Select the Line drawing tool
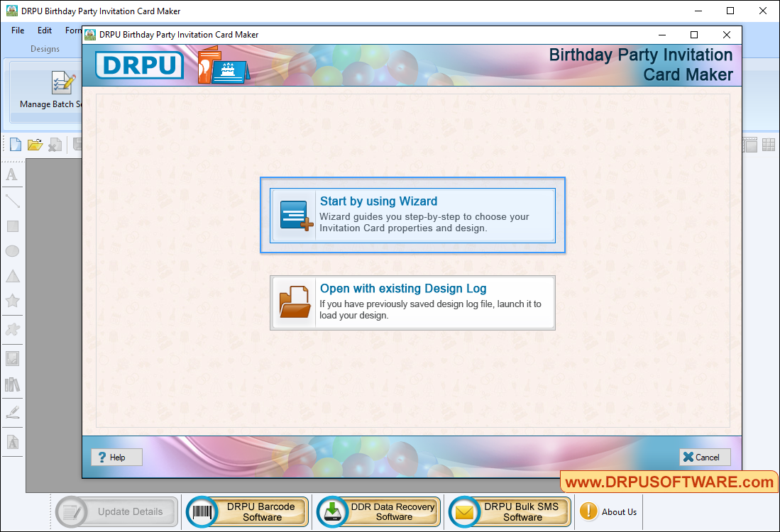This screenshot has width=780, height=532. pos(12,201)
